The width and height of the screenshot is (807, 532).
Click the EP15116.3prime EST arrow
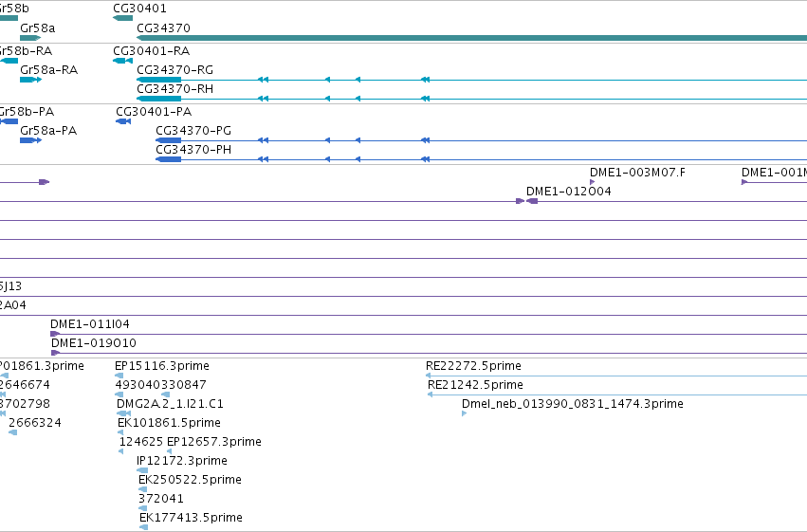pyautogui.click(x=119, y=376)
